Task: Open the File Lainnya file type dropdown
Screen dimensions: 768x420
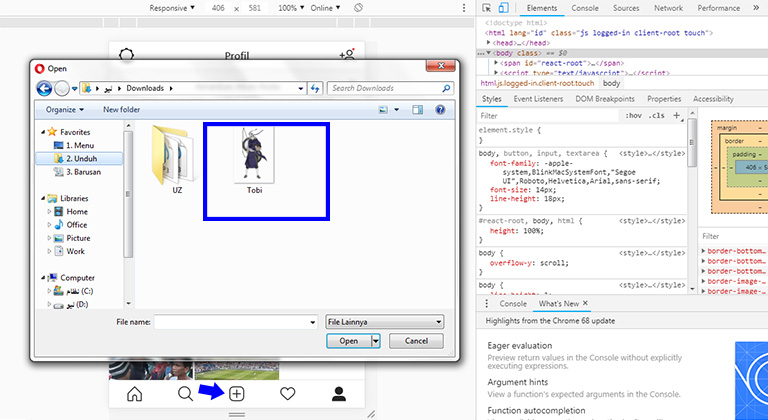Action: click(x=384, y=322)
